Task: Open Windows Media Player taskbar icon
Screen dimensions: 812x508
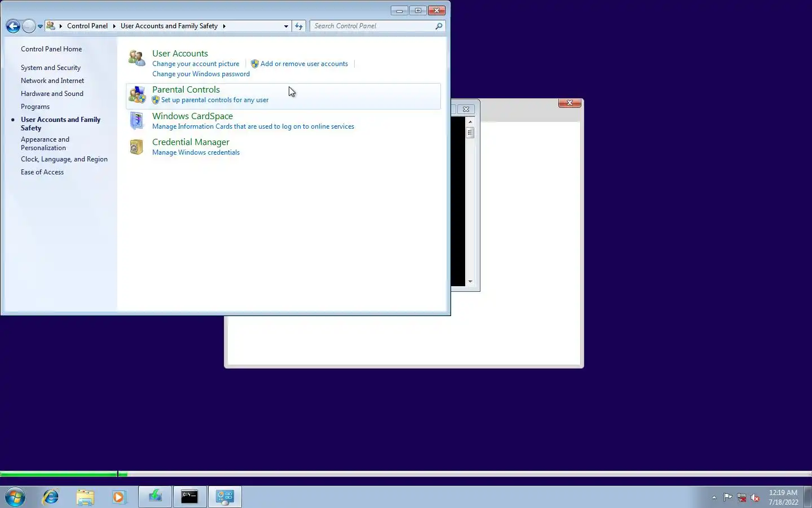Action: click(119, 497)
